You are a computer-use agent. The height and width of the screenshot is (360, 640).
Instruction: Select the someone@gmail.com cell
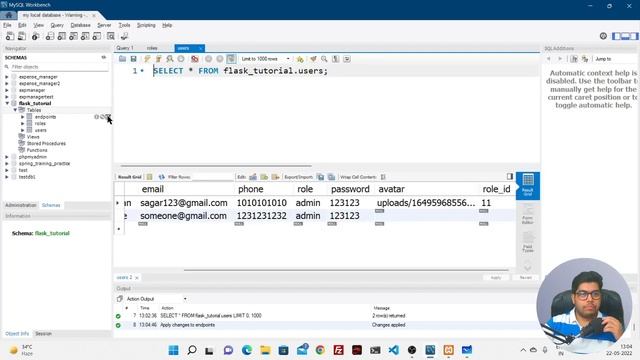pyautogui.click(x=183, y=216)
